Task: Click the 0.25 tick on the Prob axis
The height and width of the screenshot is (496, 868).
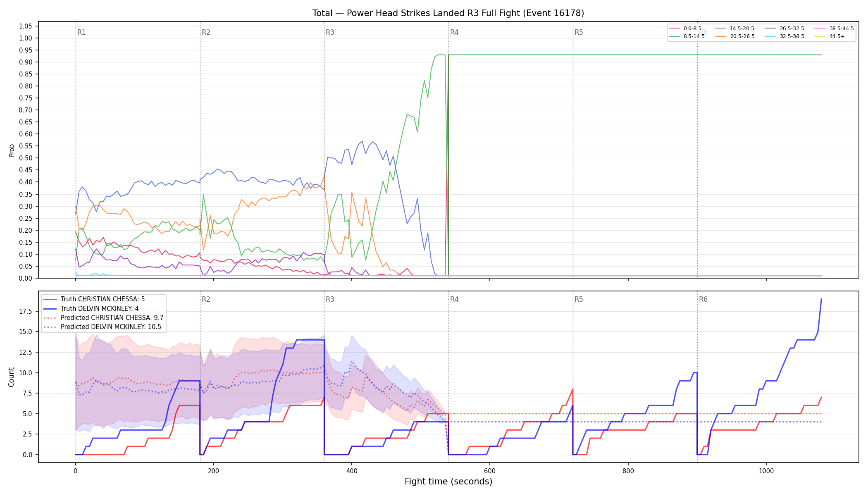Action: (26, 218)
